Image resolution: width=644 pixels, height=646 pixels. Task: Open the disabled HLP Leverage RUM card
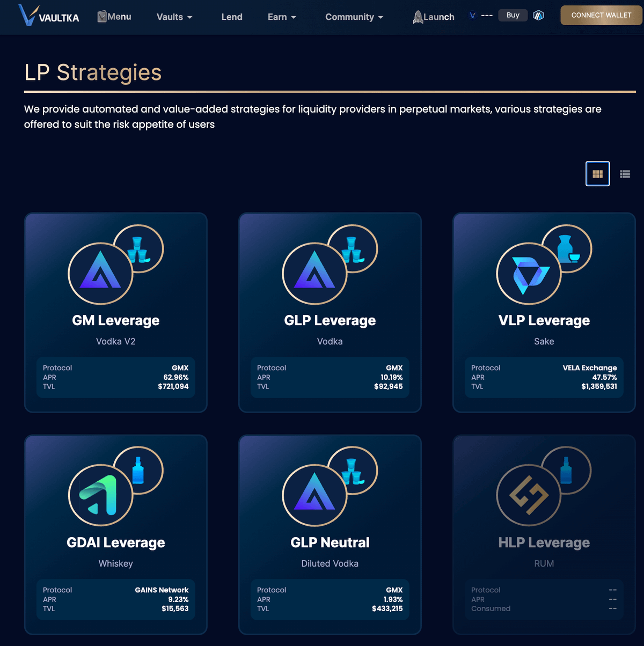(544, 534)
